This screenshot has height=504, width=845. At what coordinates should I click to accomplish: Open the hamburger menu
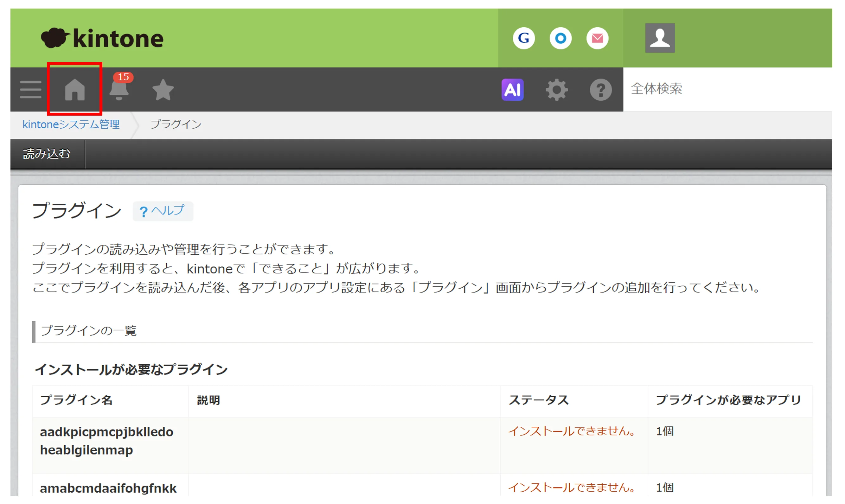(x=30, y=90)
